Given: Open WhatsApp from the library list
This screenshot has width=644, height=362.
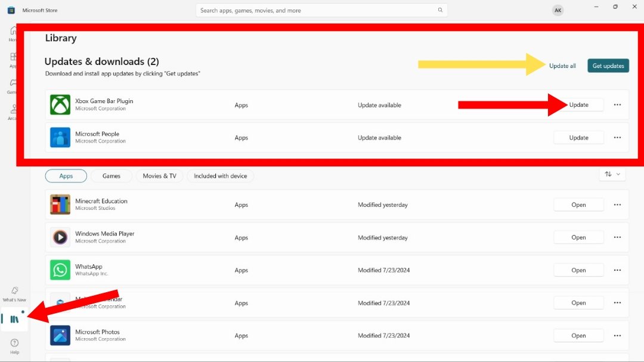Looking at the screenshot, I should tap(578, 270).
